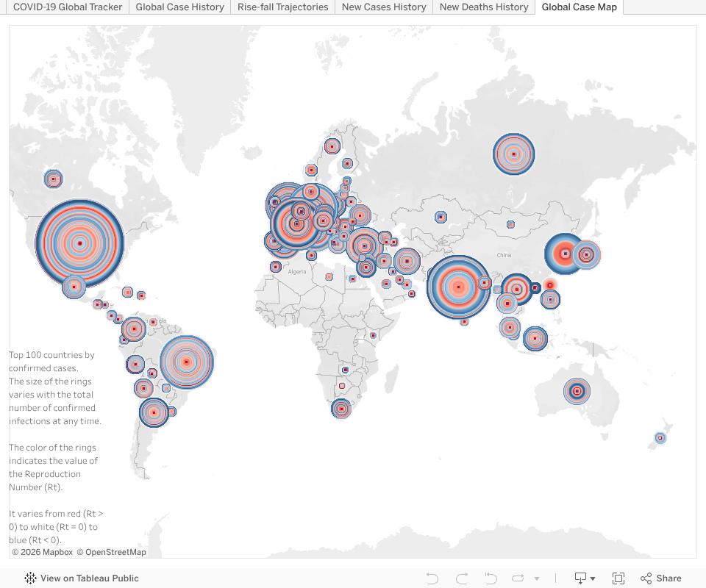This screenshot has width=706, height=588.
Task: Select the Mexico case bubble
Action: pos(74,287)
